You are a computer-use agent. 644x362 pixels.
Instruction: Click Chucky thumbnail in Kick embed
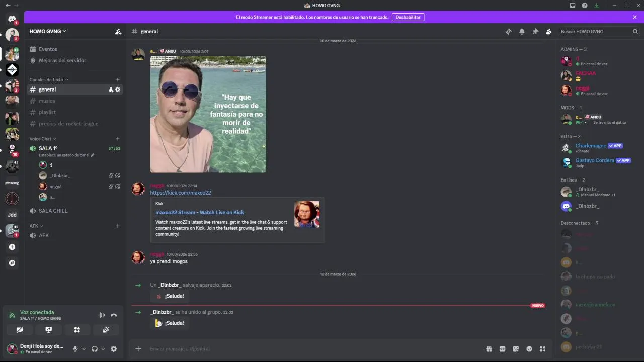[307, 215]
